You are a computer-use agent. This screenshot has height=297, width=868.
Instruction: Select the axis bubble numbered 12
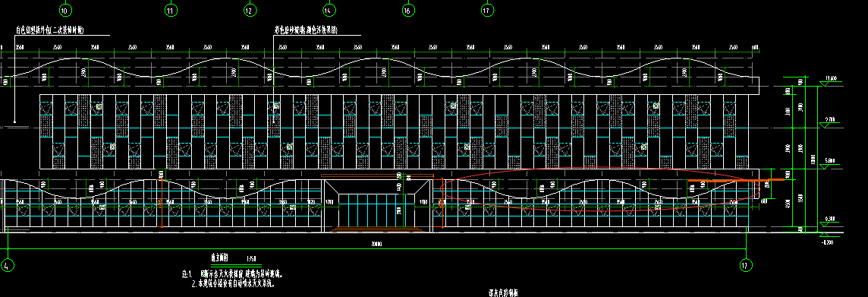coord(250,10)
